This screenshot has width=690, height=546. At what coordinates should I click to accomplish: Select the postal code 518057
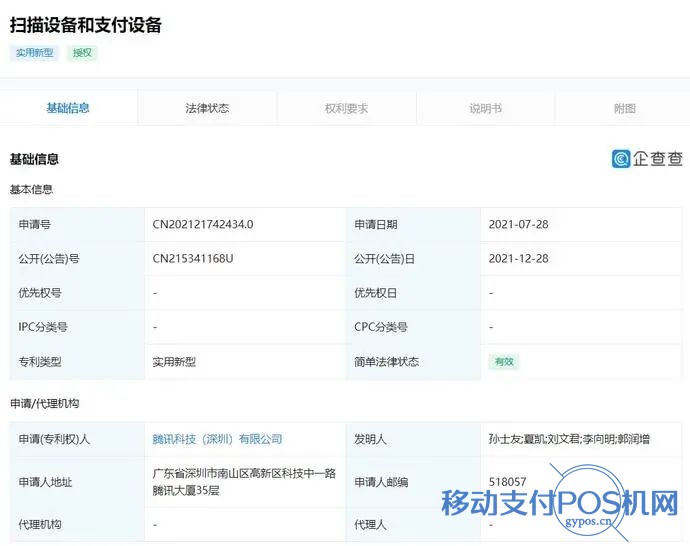click(x=507, y=482)
